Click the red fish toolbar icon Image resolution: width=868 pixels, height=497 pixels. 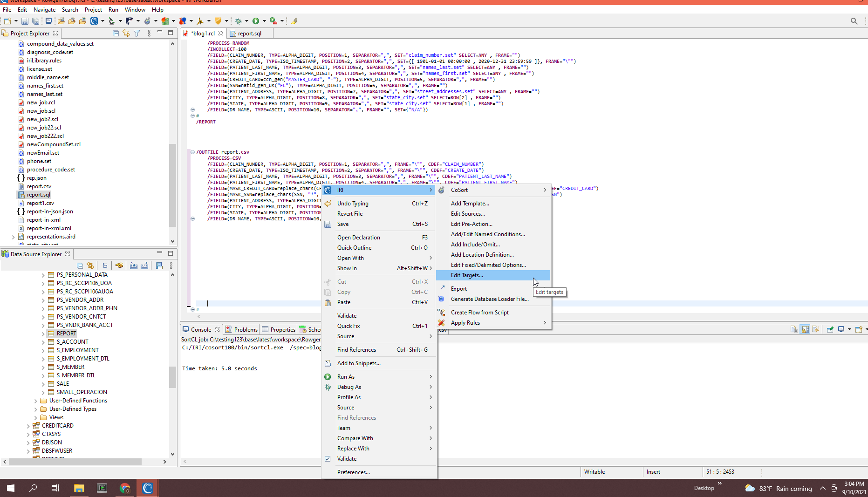tap(183, 21)
